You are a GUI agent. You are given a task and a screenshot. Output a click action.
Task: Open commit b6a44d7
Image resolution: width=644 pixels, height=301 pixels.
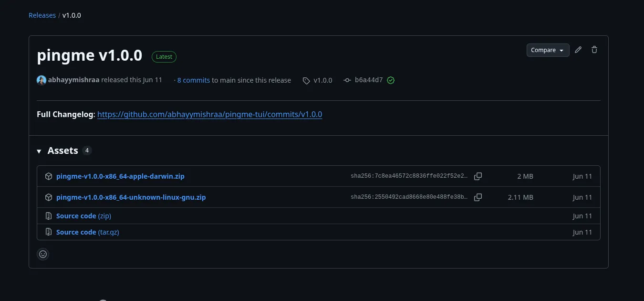369,80
